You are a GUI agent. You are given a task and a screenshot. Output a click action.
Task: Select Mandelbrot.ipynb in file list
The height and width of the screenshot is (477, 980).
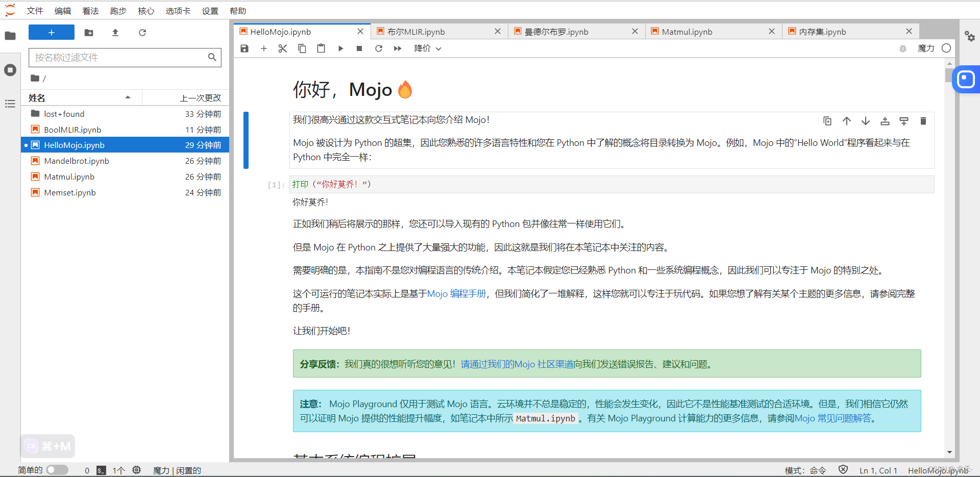[x=125, y=161]
